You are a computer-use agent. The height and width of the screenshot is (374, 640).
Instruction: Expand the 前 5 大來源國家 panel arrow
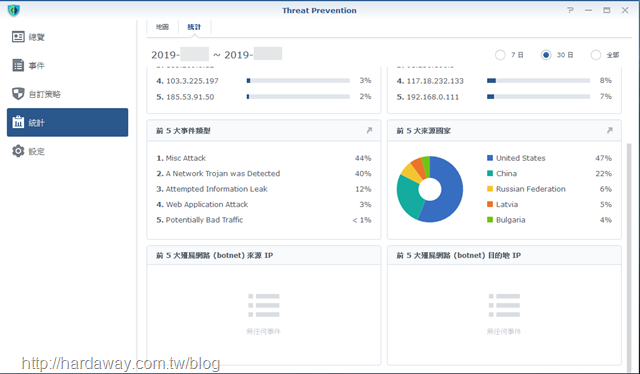click(x=609, y=130)
